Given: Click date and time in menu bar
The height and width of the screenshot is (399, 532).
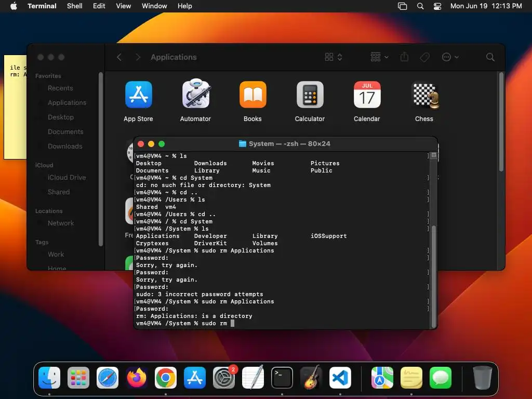Looking at the screenshot, I should tap(486, 6).
